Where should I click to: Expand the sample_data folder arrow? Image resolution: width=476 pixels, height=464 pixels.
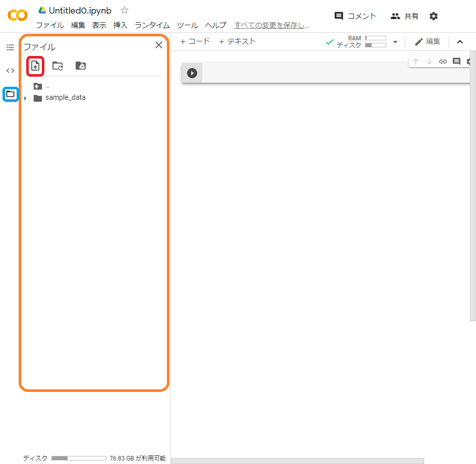click(26, 98)
